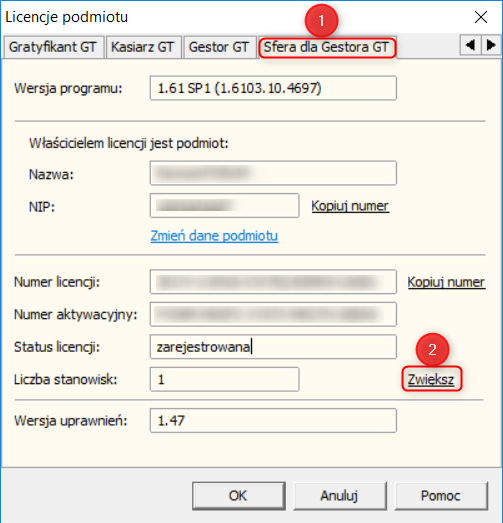The height and width of the screenshot is (523, 503).
Task: Close the Licencje podmiotu dialog
Action: point(481,17)
